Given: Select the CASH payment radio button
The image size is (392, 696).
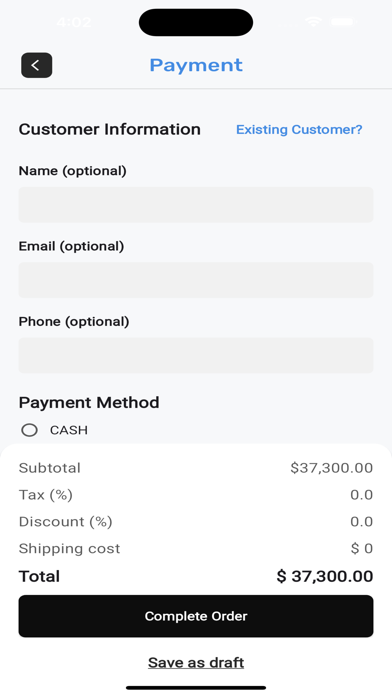Looking at the screenshot, I should 30,430.
